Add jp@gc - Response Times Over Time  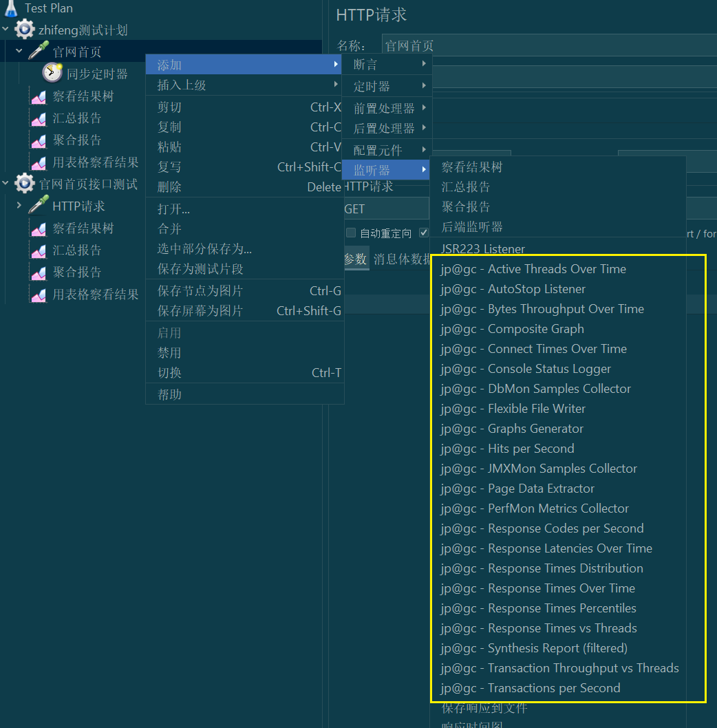[x=558, y=588]
